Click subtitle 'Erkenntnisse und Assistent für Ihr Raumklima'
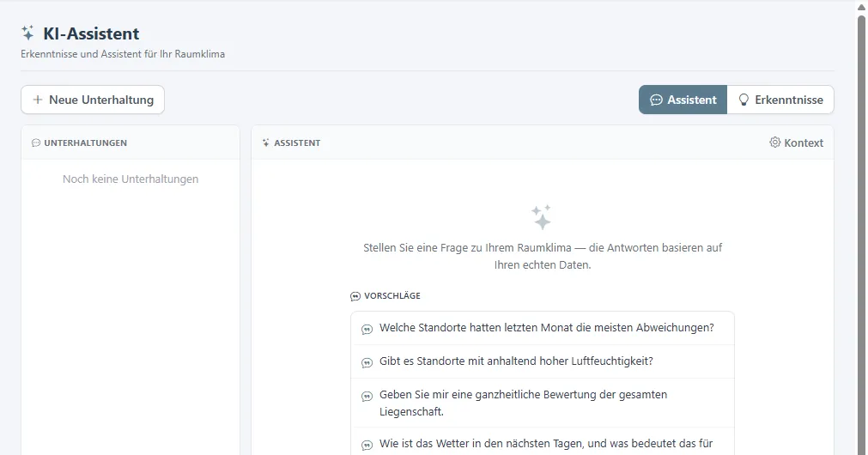Image resolution: width=868 pixels, height=455 pixels. click(123, 54)
